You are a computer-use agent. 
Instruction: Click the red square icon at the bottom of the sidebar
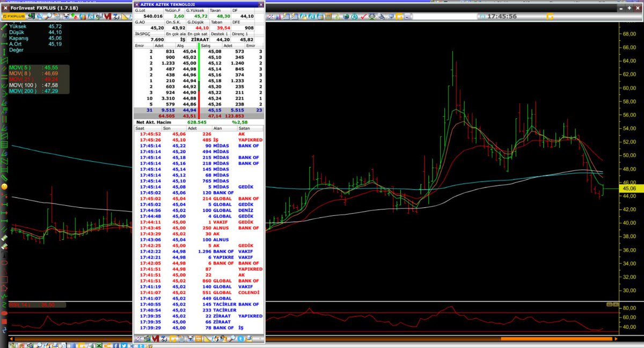click(4, 321)
